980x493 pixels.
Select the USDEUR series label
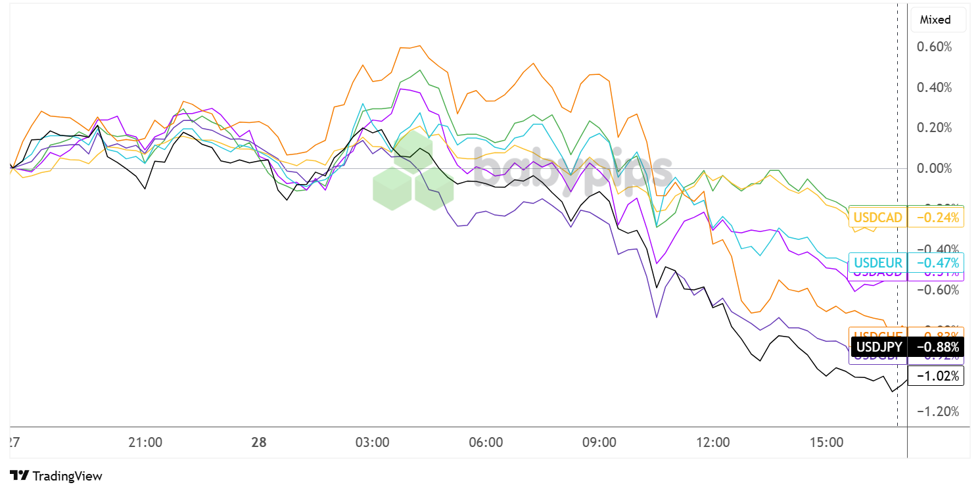(x=877, y=263)
